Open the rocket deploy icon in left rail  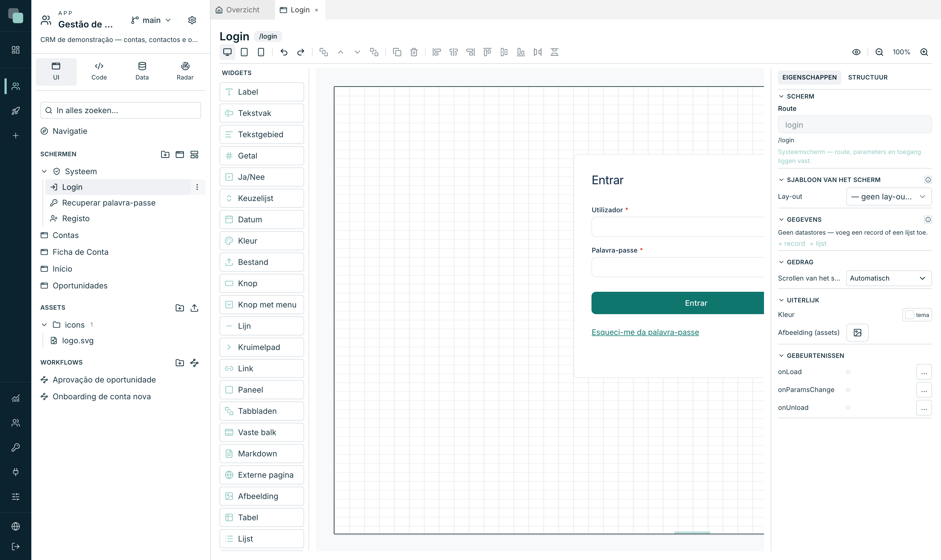(15, 111)
